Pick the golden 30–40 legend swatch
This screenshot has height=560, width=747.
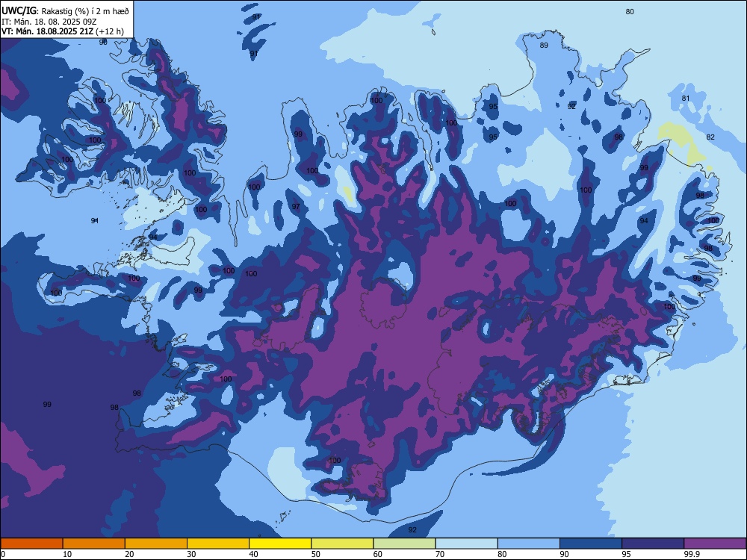tap(218, 544)
